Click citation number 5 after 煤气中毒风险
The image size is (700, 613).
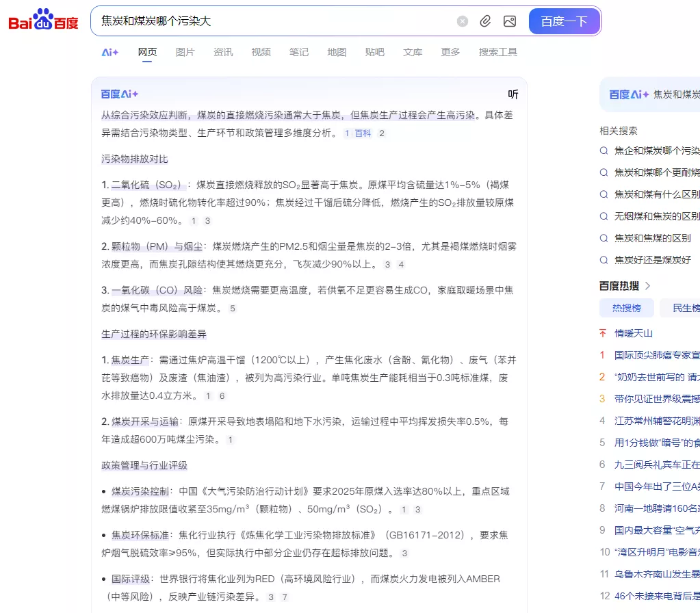point(232,309)
